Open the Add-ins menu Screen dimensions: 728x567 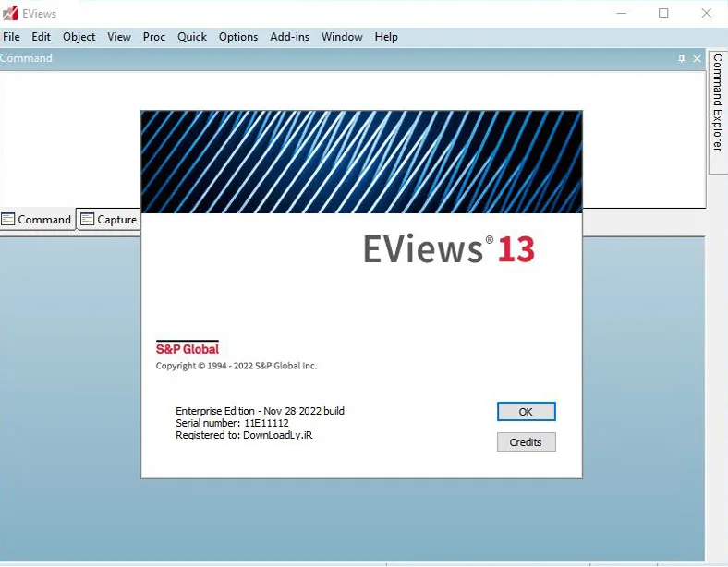click(290, 37)
